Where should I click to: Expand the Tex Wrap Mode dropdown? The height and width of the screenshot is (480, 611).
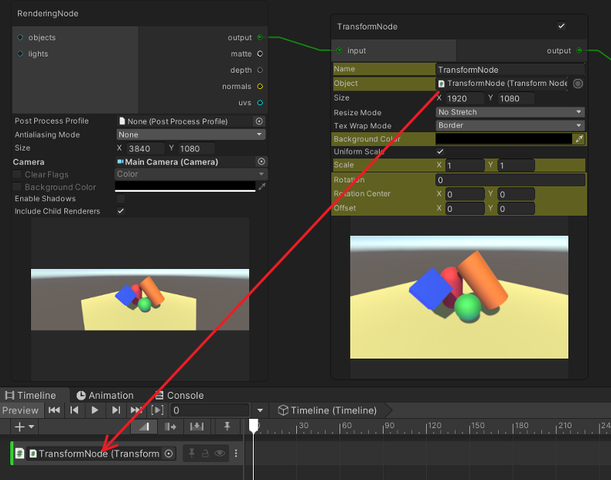pyautogui.click(x=509, y=126)
